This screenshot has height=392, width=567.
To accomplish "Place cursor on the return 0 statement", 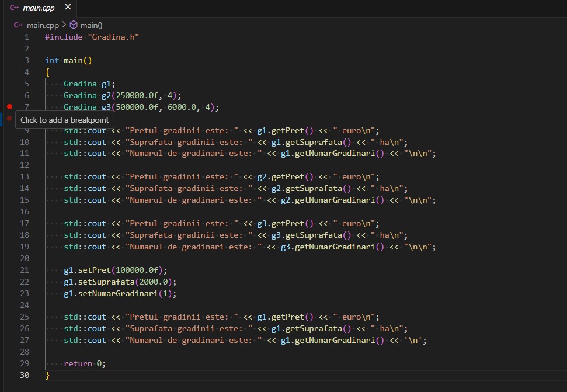I will coord(84,364).
